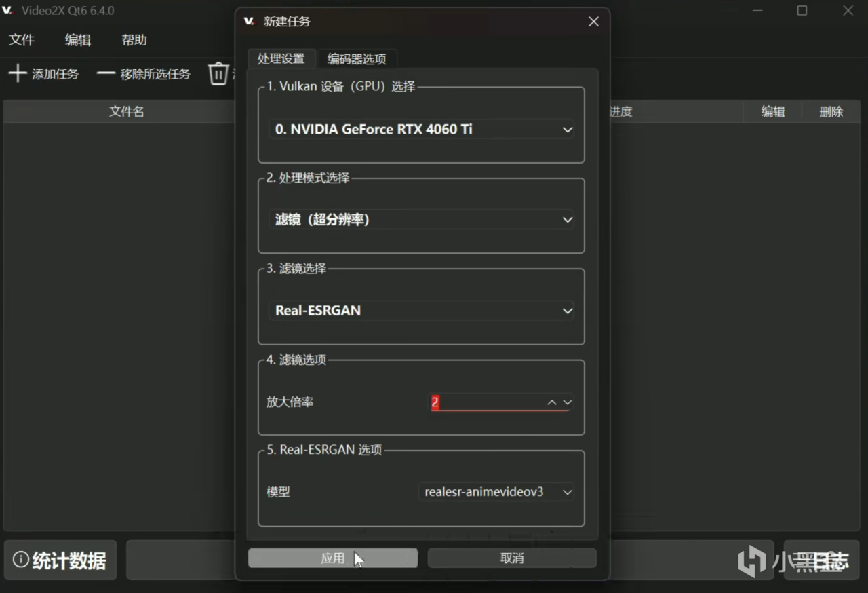Viewport: 868px width, 593px height.
Task: Open the 统计数据 statistics button
Action: coord(60,560)
